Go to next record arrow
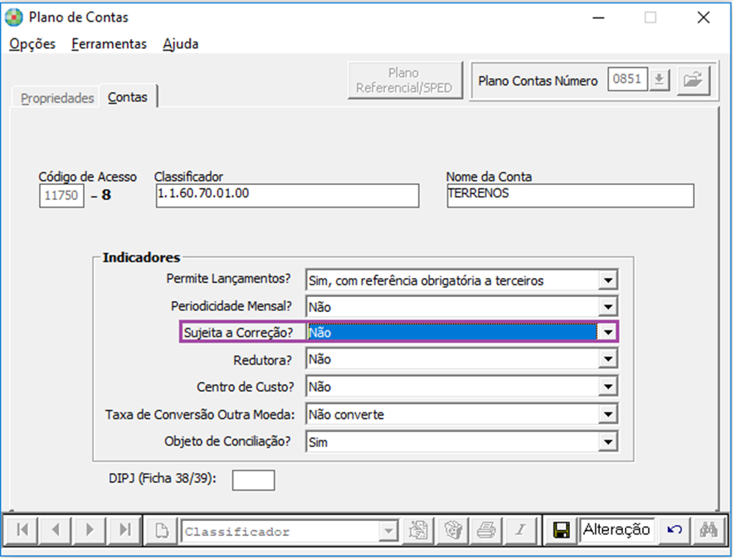This screenshot has width=736, height=560. 90,530
